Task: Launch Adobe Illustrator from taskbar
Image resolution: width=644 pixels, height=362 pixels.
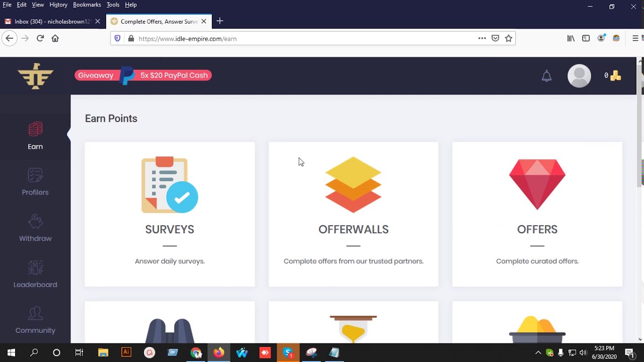Action: pyautogui.click(x=126, y=352)
